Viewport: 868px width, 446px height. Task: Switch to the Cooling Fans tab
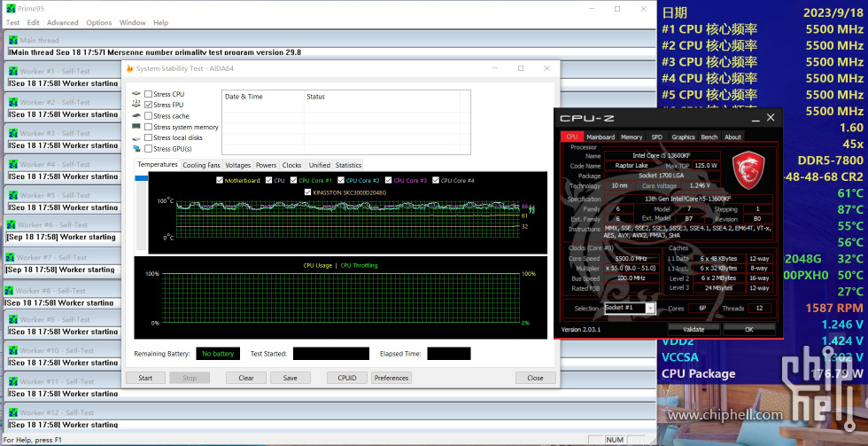(x=202, y=165)
